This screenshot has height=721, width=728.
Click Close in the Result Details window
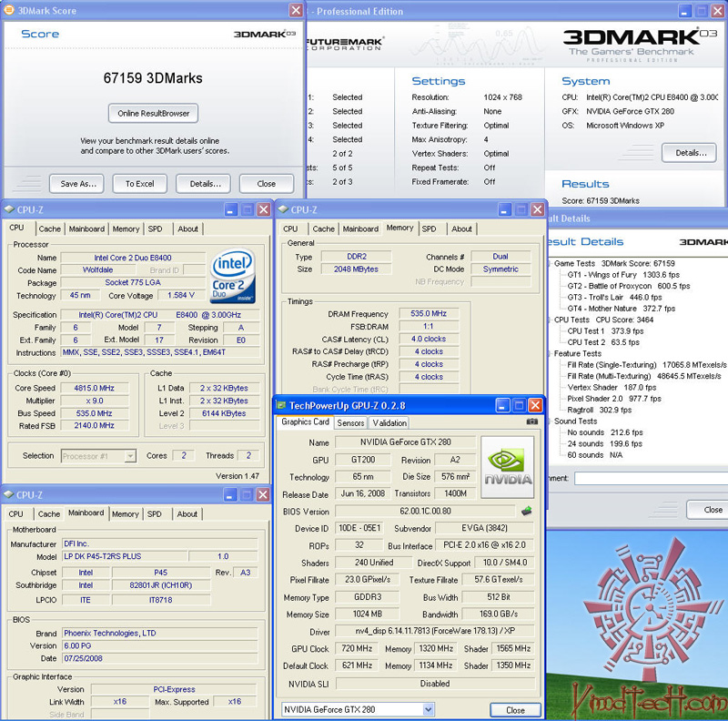708,510
